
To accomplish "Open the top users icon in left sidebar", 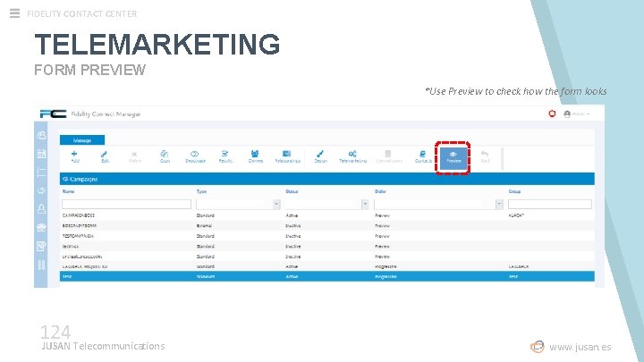I will (41, 135).
